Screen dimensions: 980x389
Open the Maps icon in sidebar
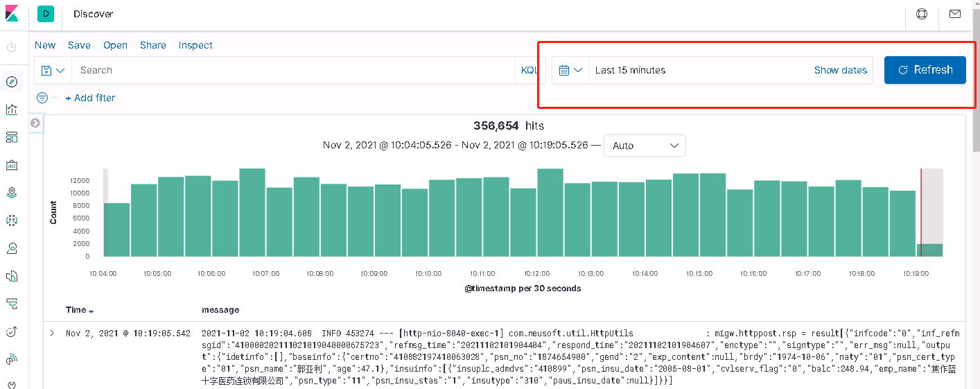tap(11, 193)
